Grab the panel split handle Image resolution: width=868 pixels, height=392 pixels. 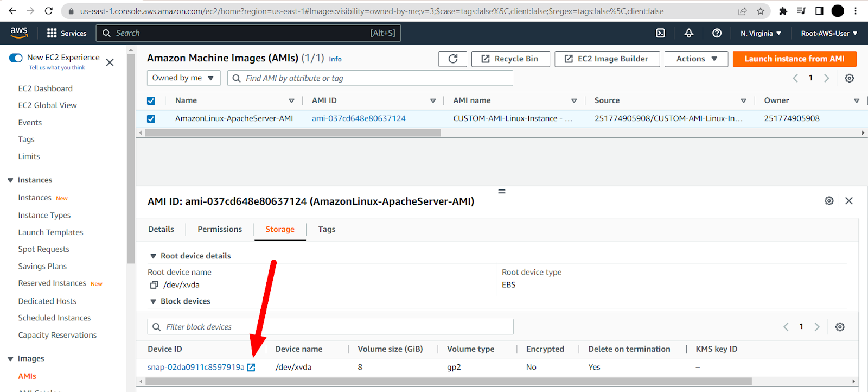point(502,191)
